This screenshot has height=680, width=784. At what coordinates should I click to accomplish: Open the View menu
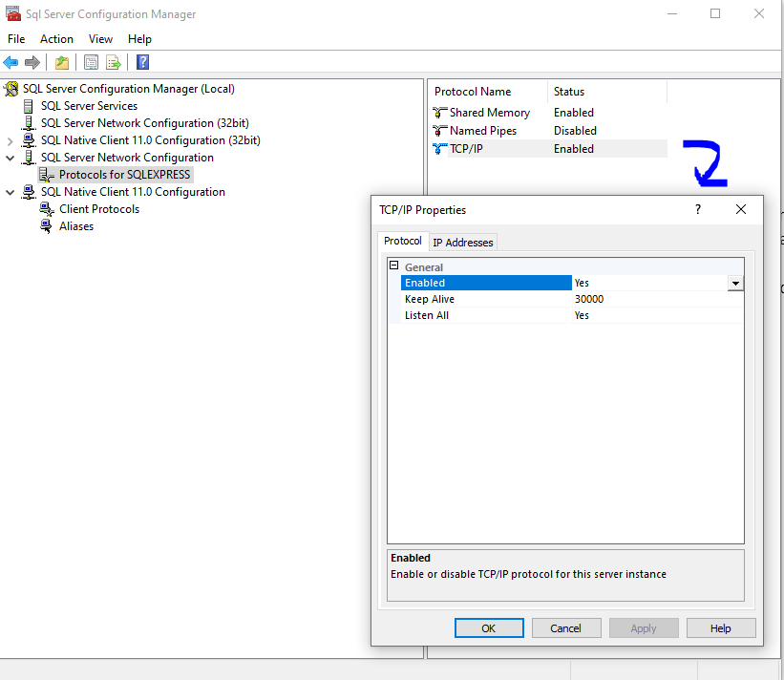pyautogui.click(x=100, y=39)
